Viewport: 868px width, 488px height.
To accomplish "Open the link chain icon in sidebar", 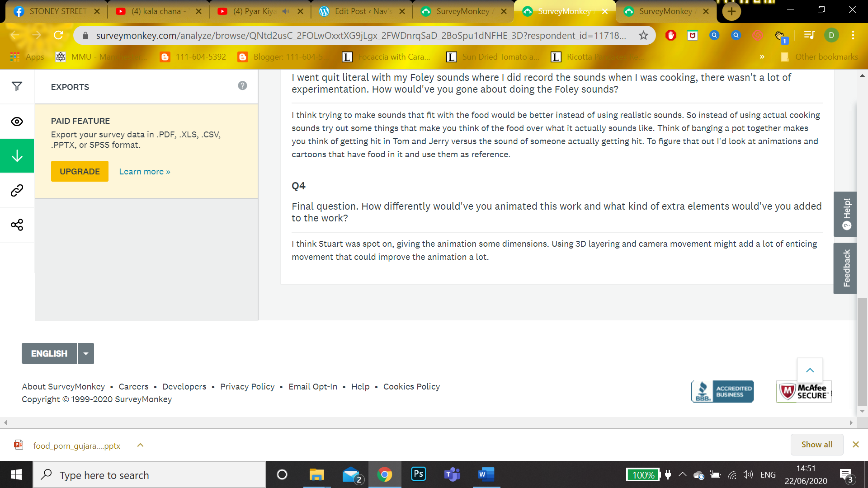I will click(17, 191).
